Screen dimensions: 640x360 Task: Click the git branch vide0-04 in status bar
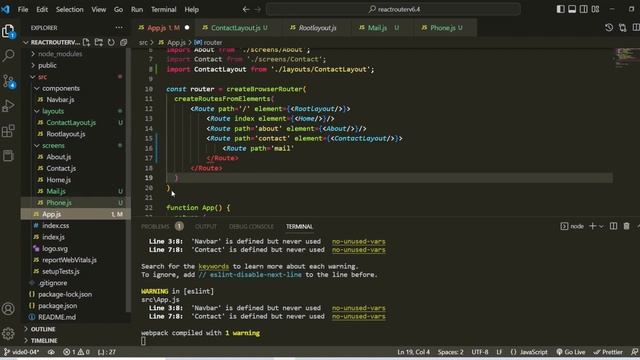coord(21,352)
